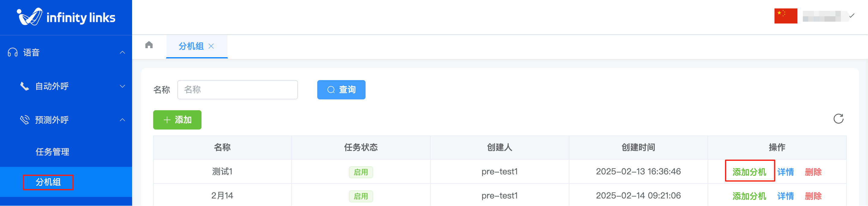Image resolution: width=868 pixels, height=206 pixels.
Task: Click the refresh table icon
Action: [x=838, y=119]
